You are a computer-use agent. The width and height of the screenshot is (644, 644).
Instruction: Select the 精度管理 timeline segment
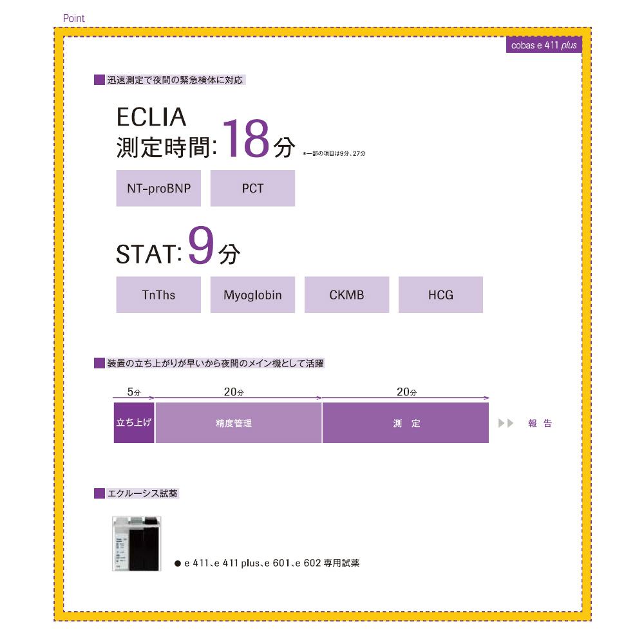click(239, 422)
